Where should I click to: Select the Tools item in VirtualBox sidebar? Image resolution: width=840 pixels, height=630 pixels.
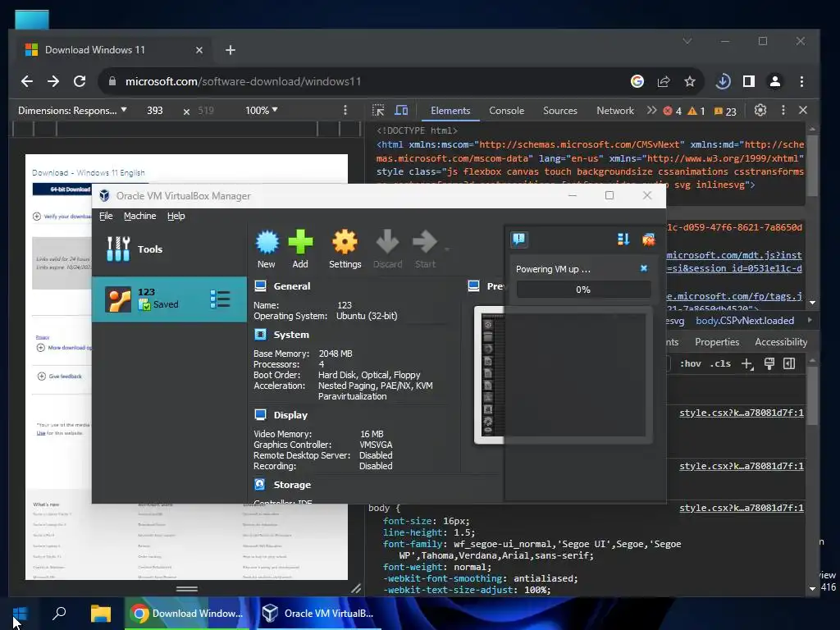[x=169, y=249]
